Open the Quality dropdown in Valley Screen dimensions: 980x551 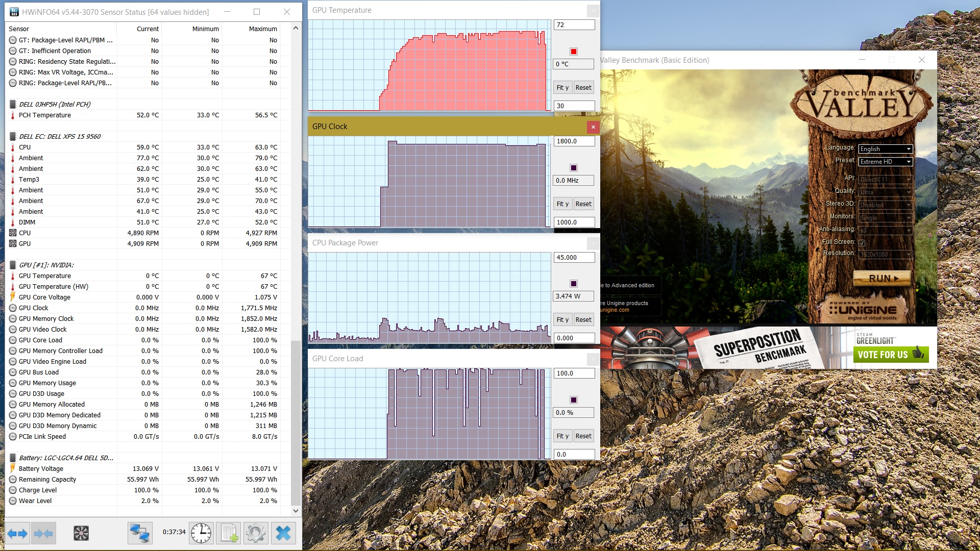pos(886,192)
